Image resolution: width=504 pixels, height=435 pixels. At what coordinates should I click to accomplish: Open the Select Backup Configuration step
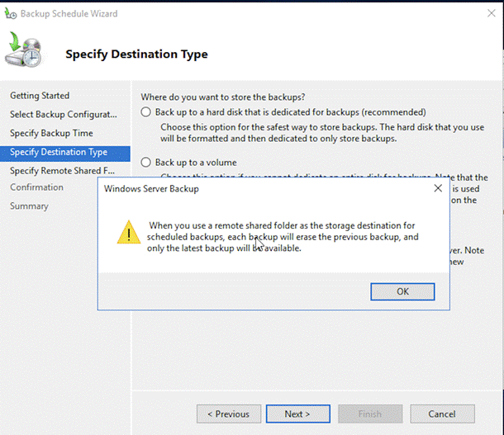coord(64,114)
